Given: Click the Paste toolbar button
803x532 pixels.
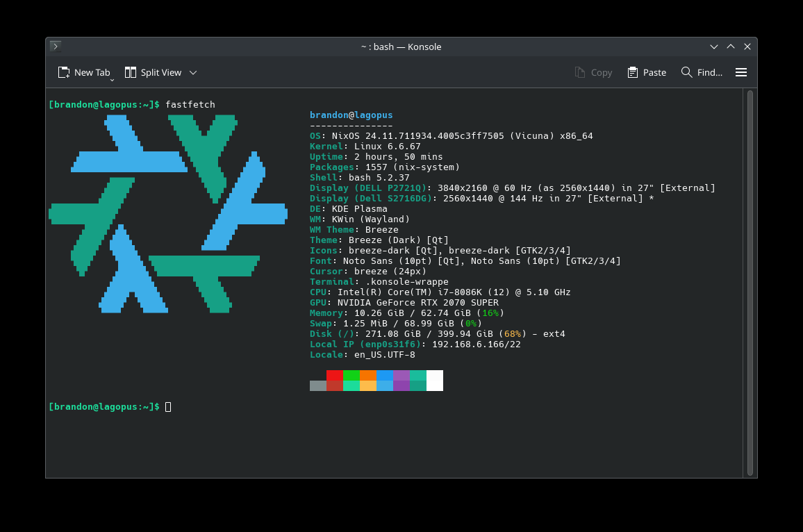Looking at the screenshot, I should [647, 73].
